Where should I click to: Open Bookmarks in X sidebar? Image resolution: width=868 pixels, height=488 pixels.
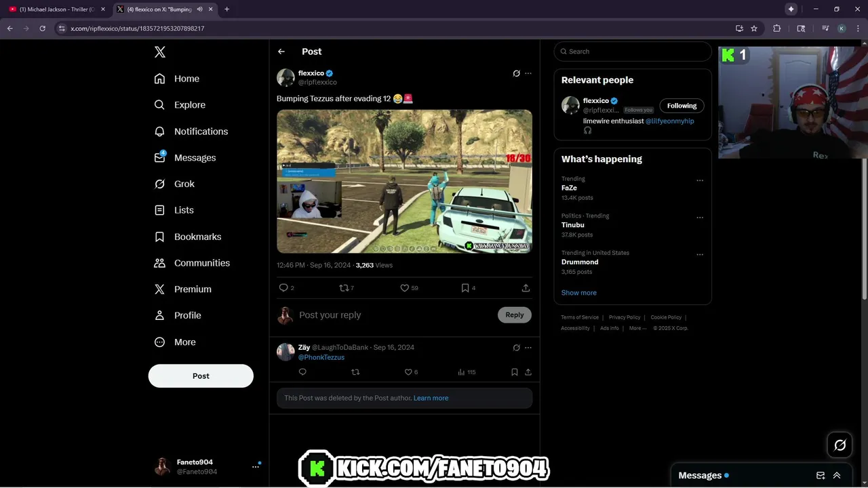pos(187,237)
